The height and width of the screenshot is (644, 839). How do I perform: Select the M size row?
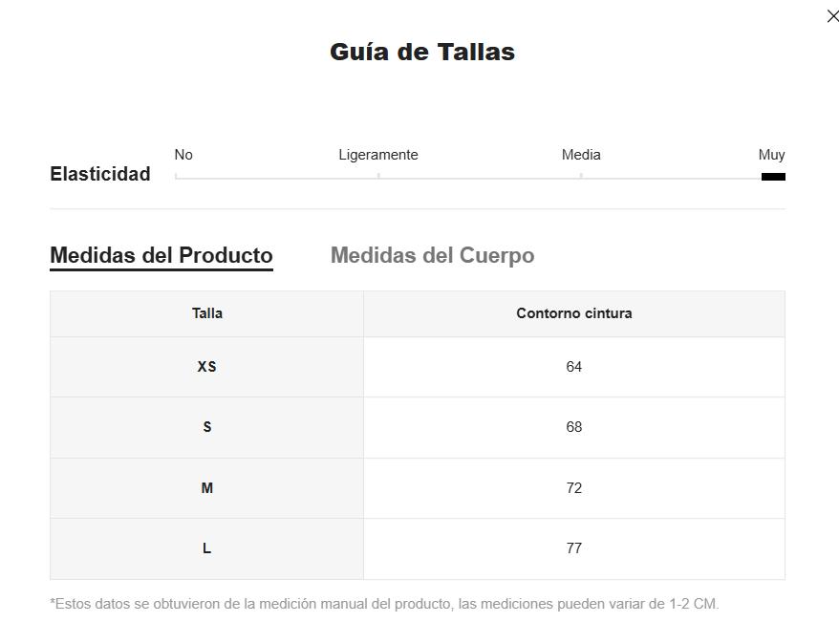418,488
